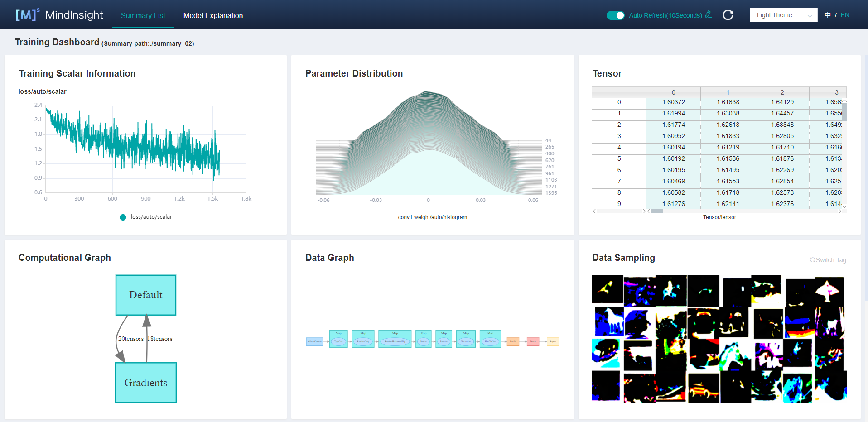The height and width of the screenshot is (422, 868).
Task: Click the Data Sampling image thumbnail grid
Action: [719, 339]
